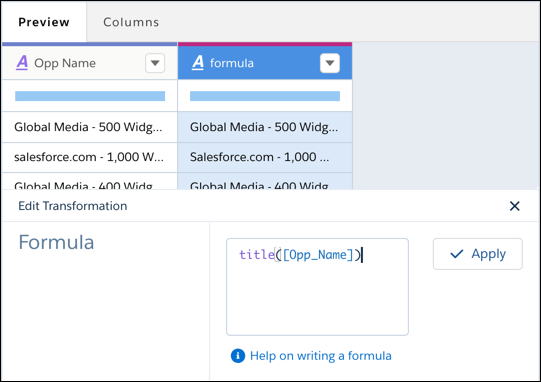Click the Edit Transformation heading

click(73, 206)
